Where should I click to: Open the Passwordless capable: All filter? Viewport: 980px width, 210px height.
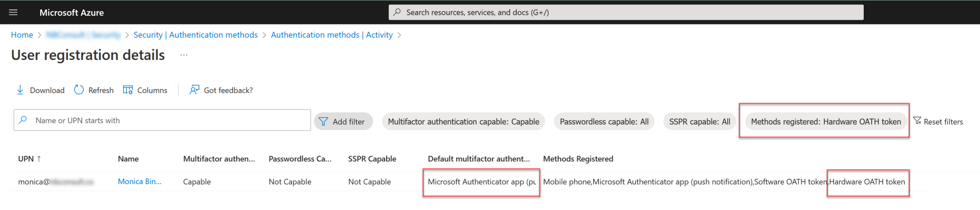(x=604, y=122)
